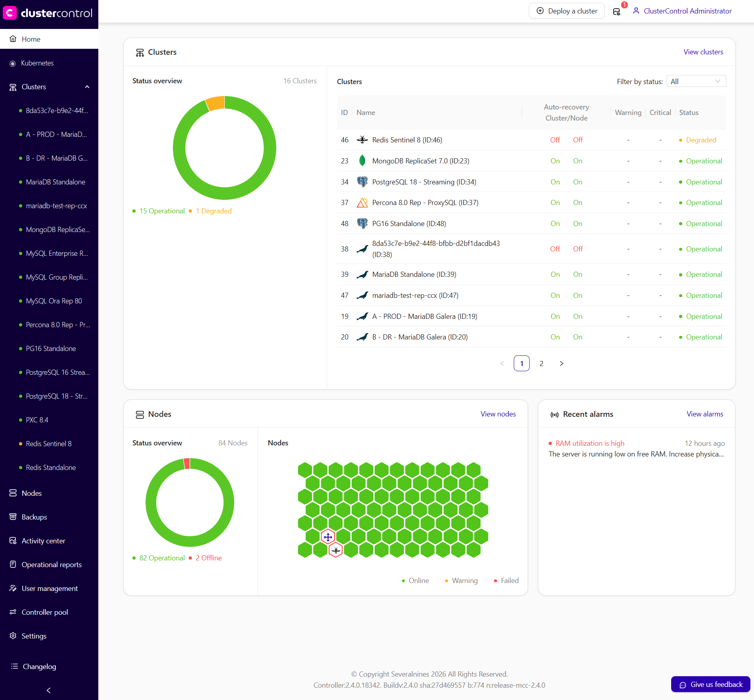Click the Settings gear icon in sidebar
The width and height of the screenshot is (754, 700).
point(13,636)
